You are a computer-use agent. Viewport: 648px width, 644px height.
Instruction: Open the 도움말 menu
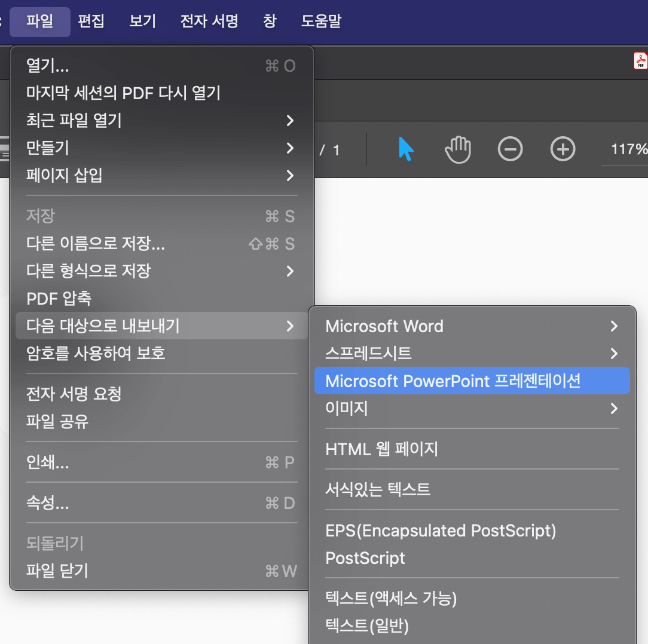pos(321,21)
